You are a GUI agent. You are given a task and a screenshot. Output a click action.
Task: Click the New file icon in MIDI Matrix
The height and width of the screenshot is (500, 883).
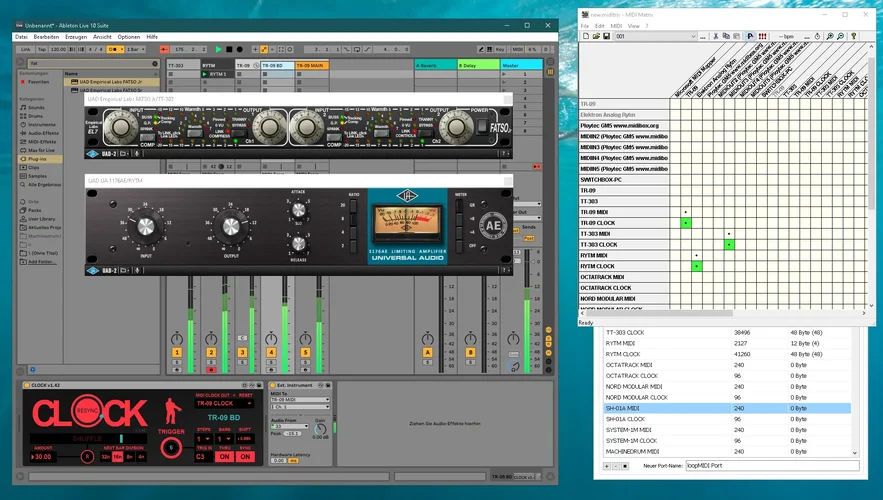coord(586,36)
